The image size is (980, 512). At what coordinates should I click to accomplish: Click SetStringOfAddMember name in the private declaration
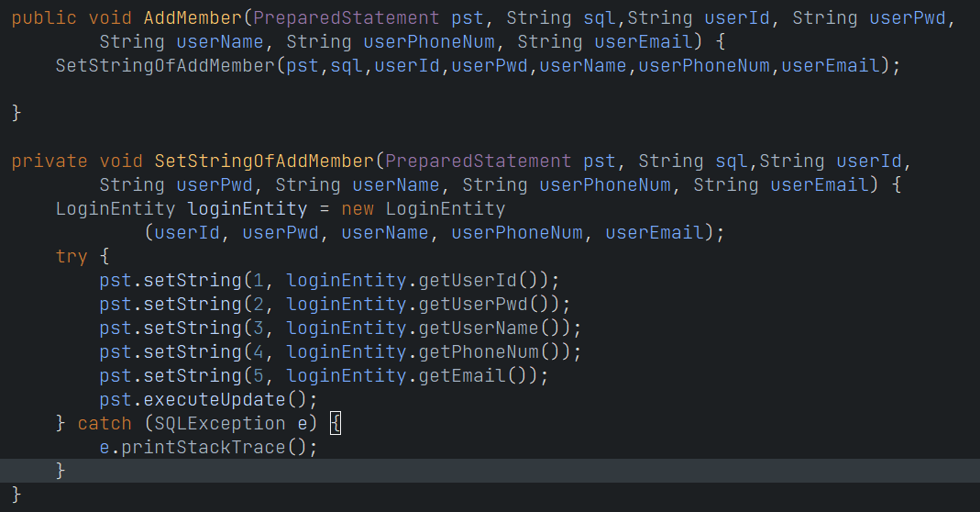coord(264,161)
